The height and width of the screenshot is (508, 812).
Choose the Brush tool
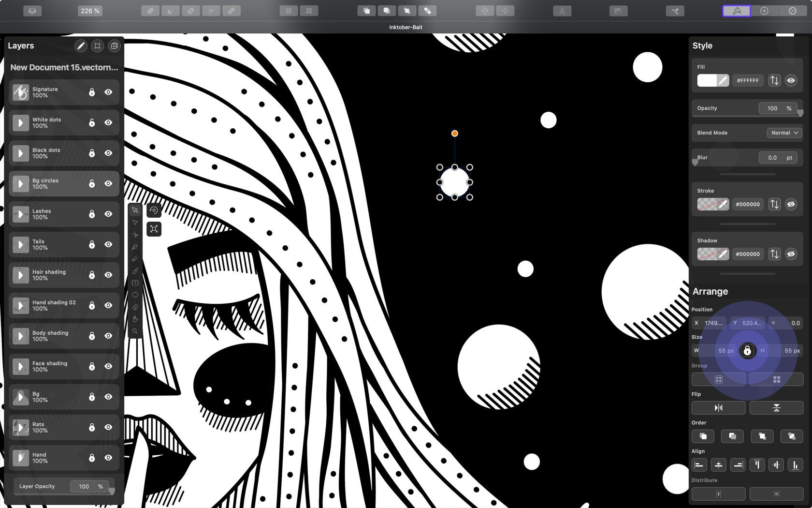(135, 271)
